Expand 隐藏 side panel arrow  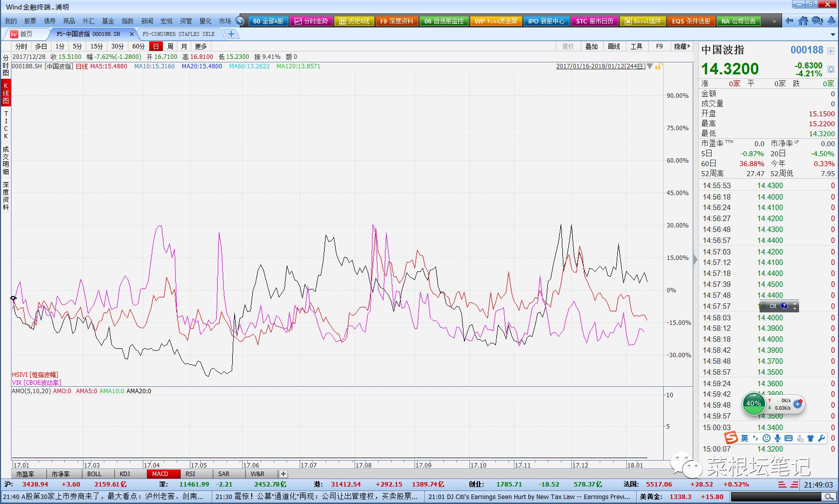click(x=682, y=46)
